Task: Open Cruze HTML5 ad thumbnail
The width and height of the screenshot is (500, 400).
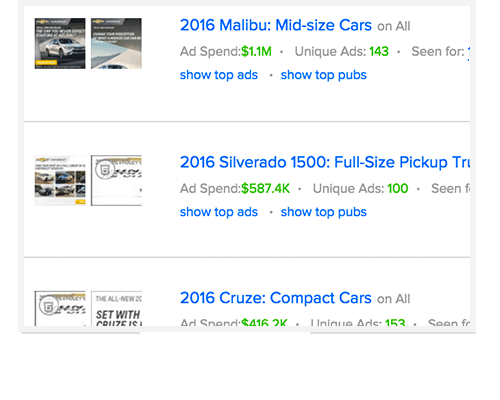Action: pos(60,308)
